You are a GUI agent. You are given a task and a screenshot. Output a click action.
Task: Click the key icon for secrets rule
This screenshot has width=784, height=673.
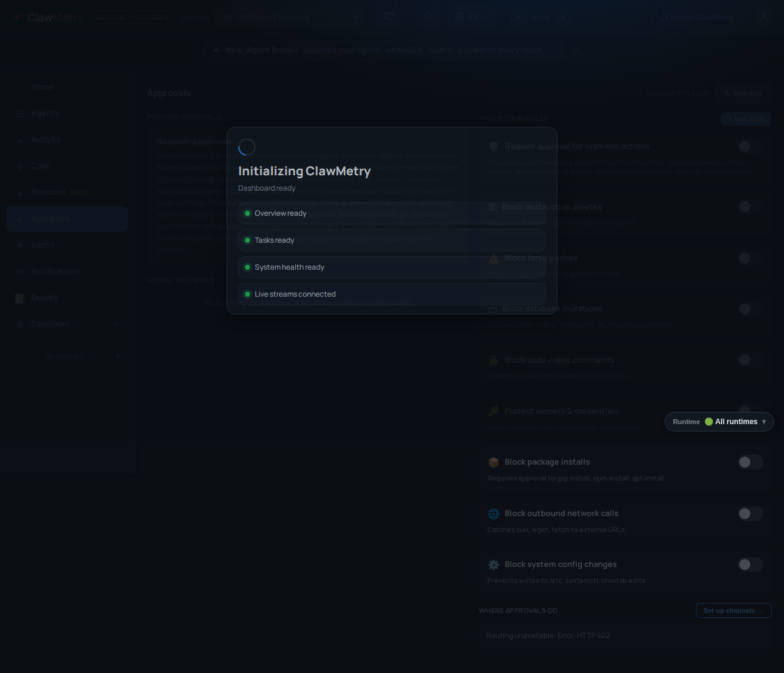494,411
